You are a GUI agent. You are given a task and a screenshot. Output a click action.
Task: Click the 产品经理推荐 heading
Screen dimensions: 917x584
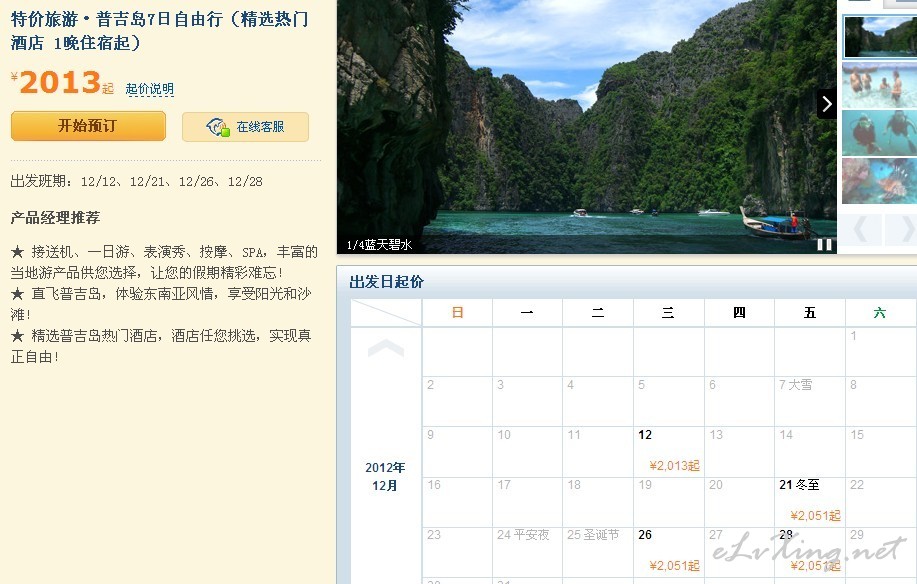coord(56,218)
